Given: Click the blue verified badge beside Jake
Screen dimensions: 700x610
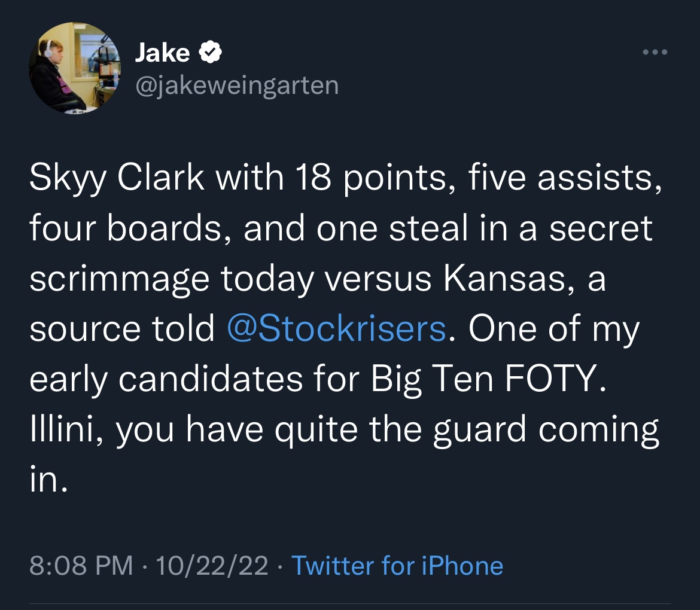Looking at the screenshot, I should [x=210, y=53].
